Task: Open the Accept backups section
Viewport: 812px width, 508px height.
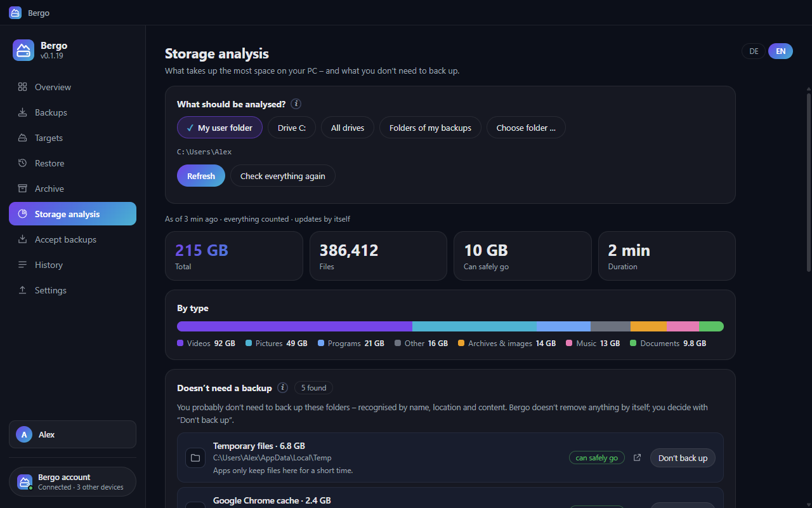Action: [72, 239]
